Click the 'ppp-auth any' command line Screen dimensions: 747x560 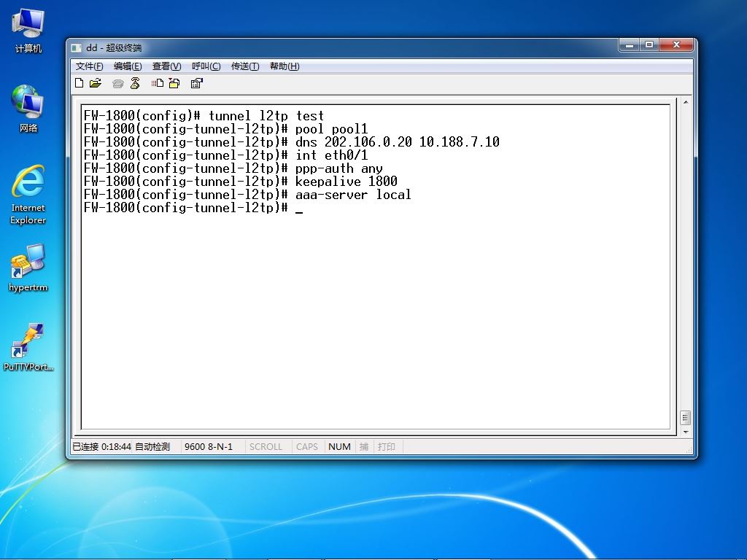click(x=233, y=168)
